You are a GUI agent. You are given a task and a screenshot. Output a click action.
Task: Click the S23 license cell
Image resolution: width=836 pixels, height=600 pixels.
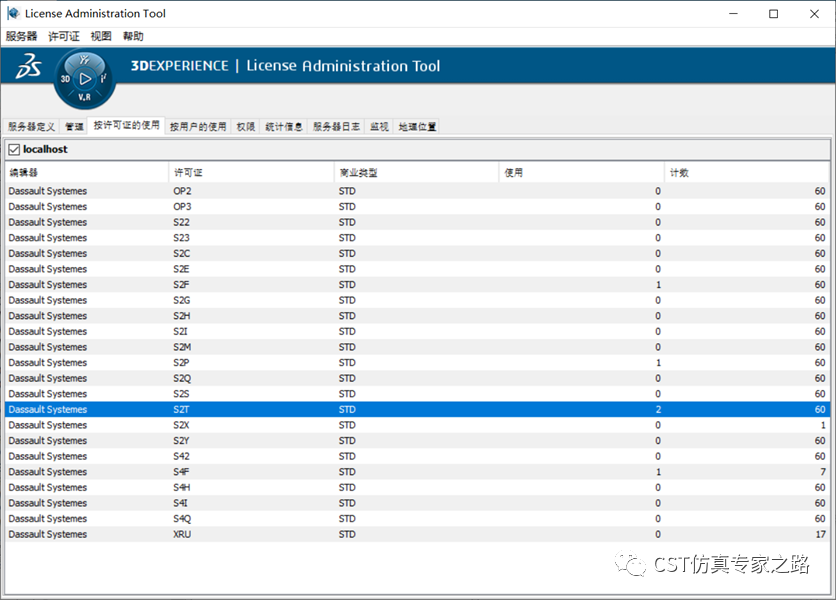[x=181, y=238]
